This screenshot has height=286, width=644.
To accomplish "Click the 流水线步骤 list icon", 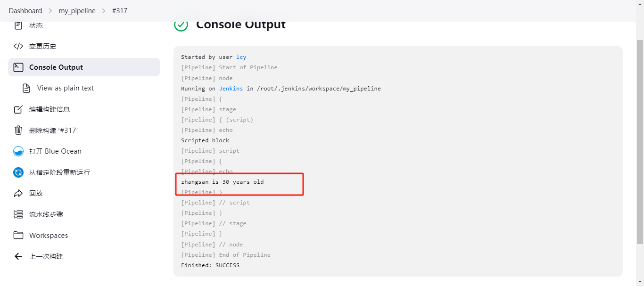I will [x=18, y=214].
